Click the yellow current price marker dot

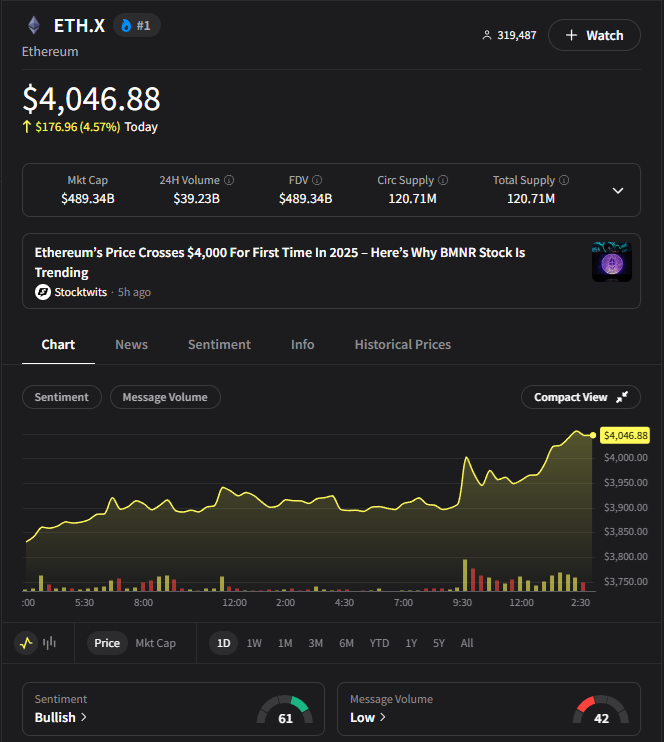(593, 435)
